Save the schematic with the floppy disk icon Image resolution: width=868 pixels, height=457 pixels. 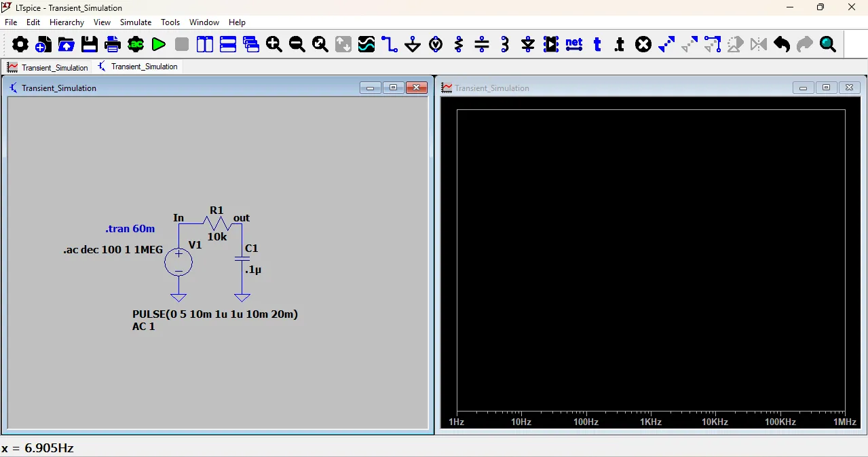pyautogui.click(x=90, y=45)
